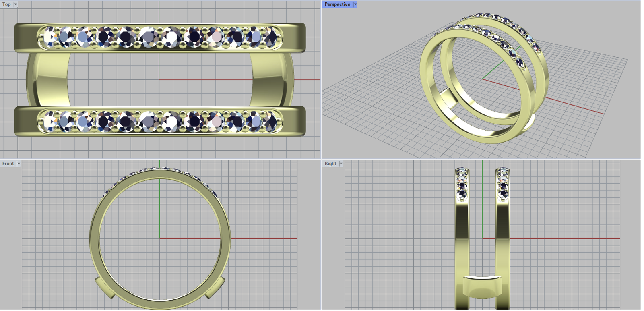Select rightmost gem in upper band, Top view
The width and height of the screenshot is (644, 311).
coord(270,37)
